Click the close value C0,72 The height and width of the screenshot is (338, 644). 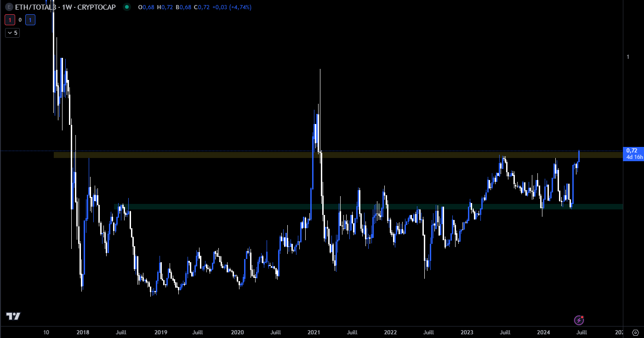(x=202, y=7)
